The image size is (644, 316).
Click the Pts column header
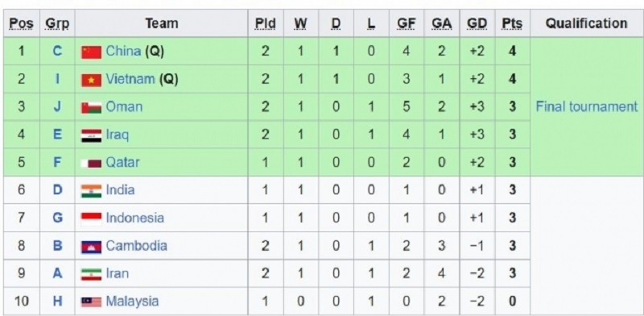[512, 23]
